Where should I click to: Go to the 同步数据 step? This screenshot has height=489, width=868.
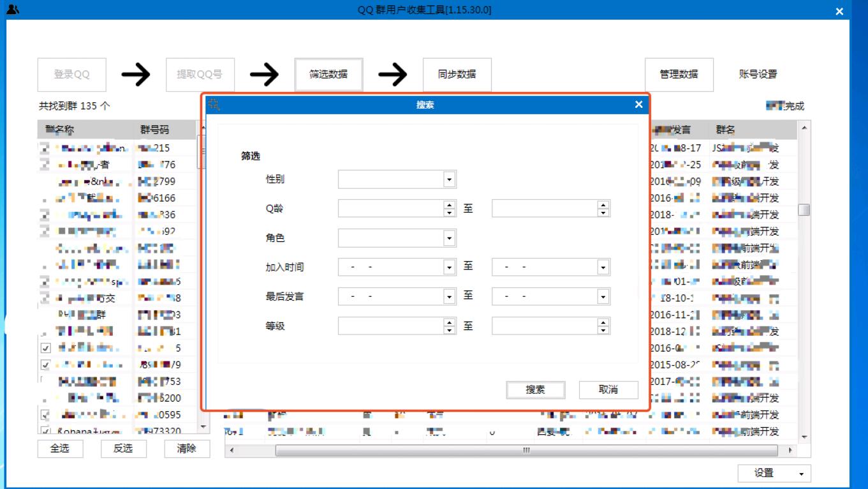pyautogui.click(x=457, y=74)
